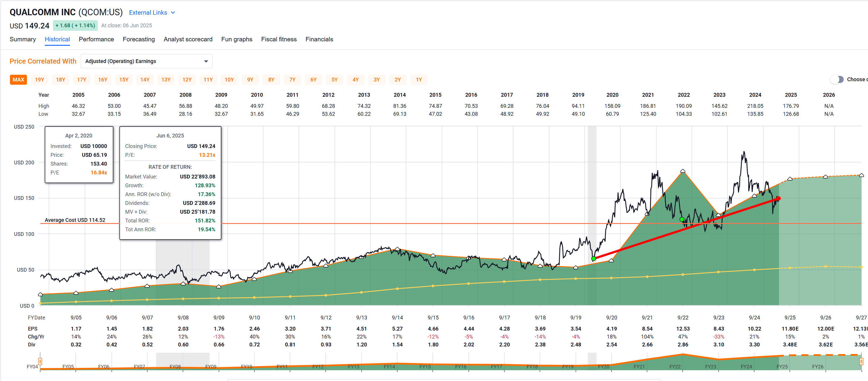Open the Analyst scorecard tab
This screenshot has width=868, height=381.
coord(188,39)
